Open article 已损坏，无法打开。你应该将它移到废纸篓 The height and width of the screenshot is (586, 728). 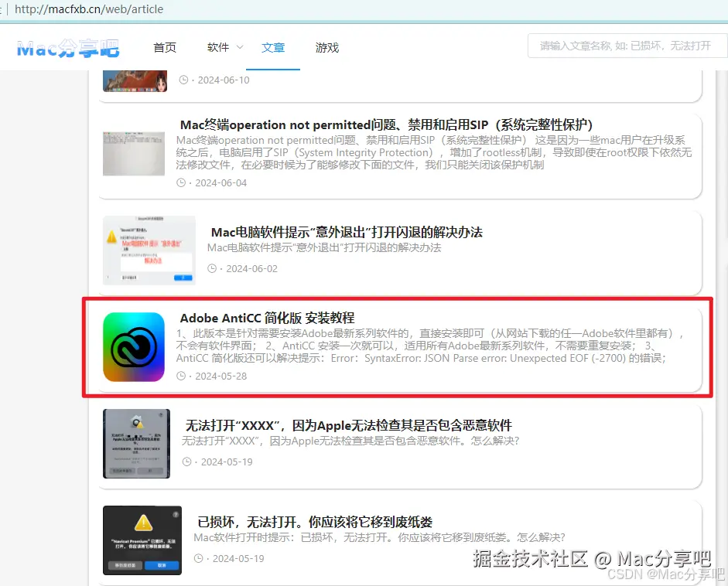pyautogui.click(x=315, y=522)
